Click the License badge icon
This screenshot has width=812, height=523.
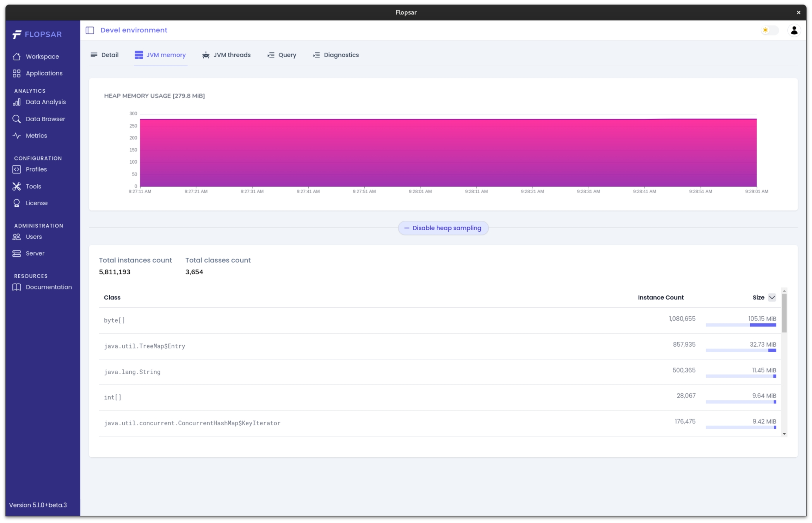[17, 203]
